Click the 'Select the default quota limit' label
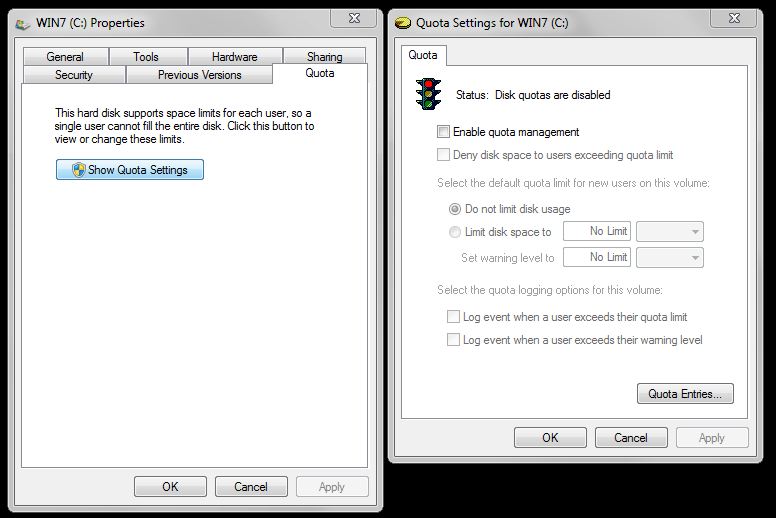776x518 pixels. [573, 183]
